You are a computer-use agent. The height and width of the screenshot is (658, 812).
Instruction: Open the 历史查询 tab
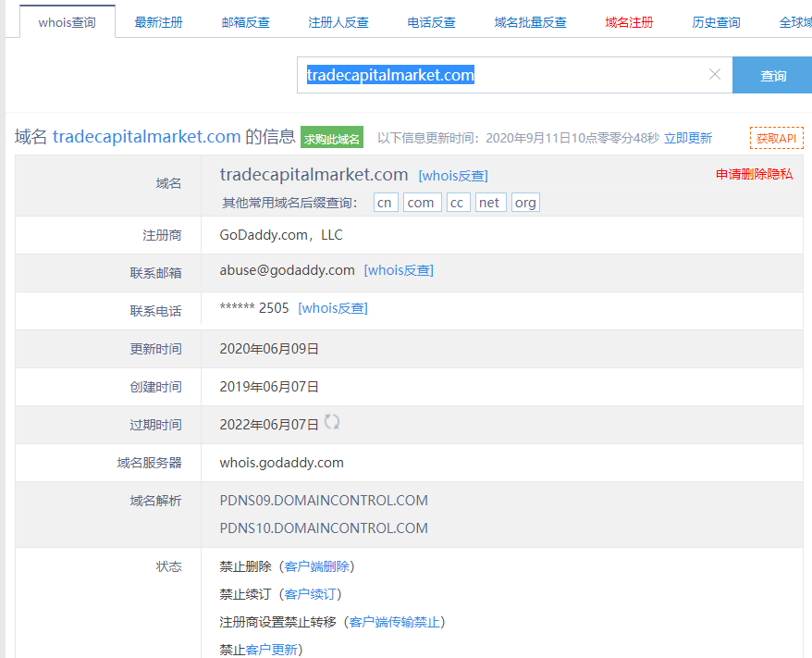point(716,22)
